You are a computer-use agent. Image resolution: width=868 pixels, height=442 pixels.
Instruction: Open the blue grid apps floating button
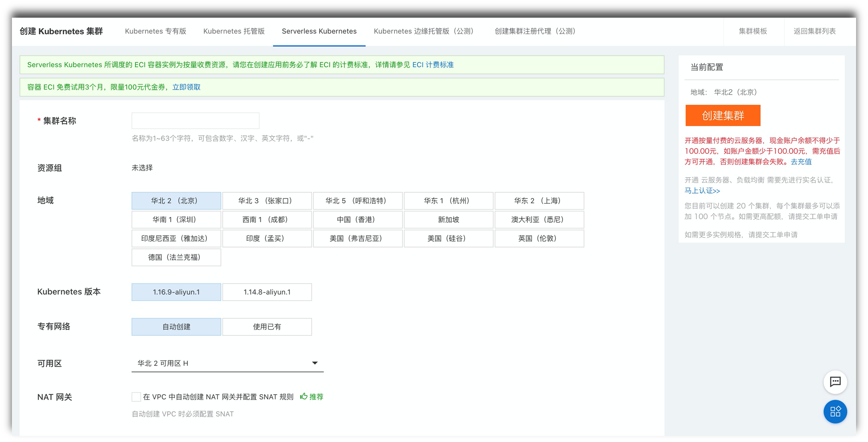click(835, 412)
